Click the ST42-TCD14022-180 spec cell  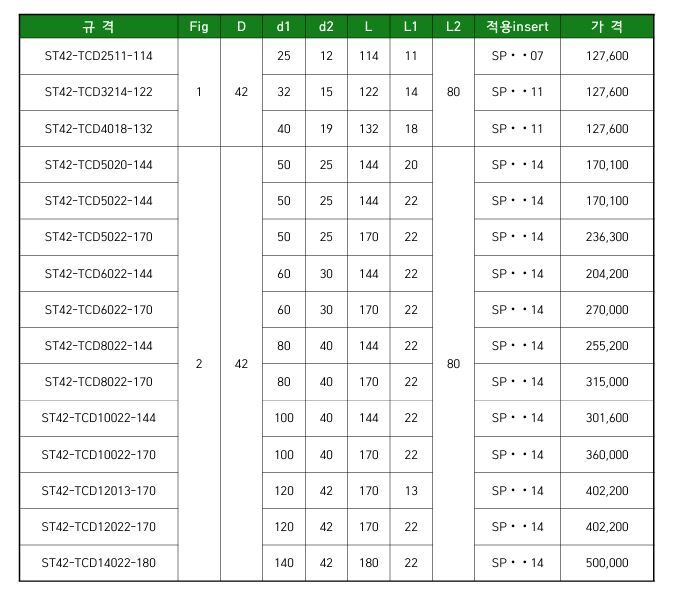coord(98,563)
